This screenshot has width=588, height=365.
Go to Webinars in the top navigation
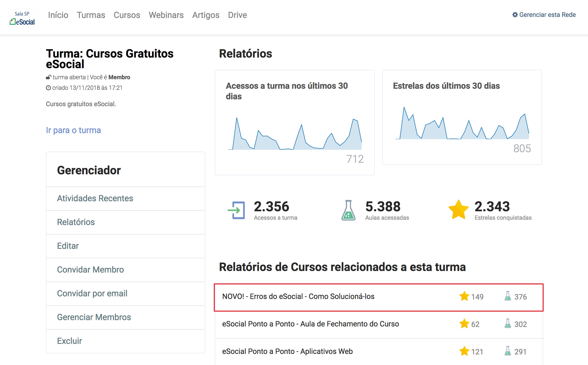166,15
